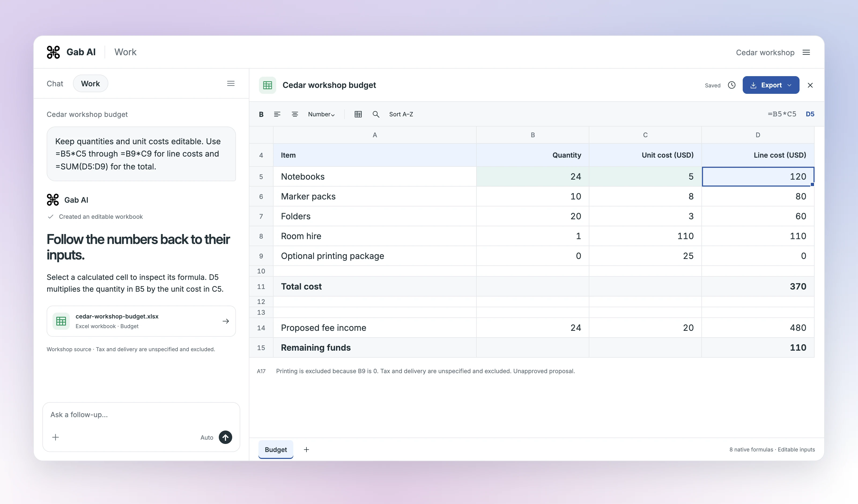Viewport: 858px width, 504px height.
Task: Click the green spreadsheet icon beside workbook title
Action: pyautogui.click(x=267, y=85)
